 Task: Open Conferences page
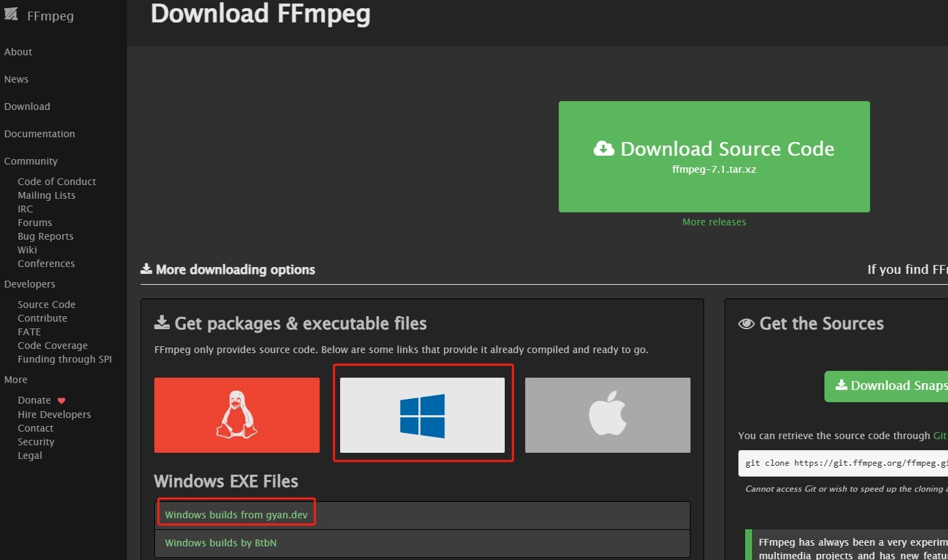click(x=46, y=264)
